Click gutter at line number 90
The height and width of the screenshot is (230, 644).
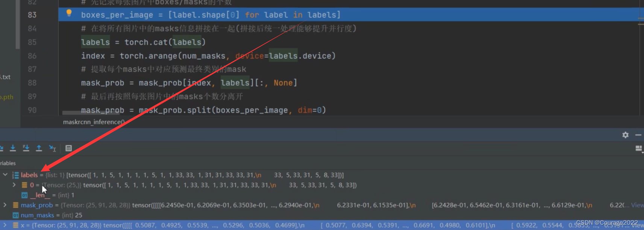tap(32, 110)
